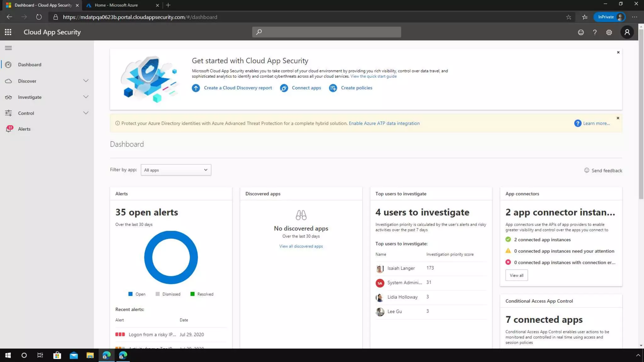644x362 pixels.
Task: Click the portal search field
Action: click(326, 32)
